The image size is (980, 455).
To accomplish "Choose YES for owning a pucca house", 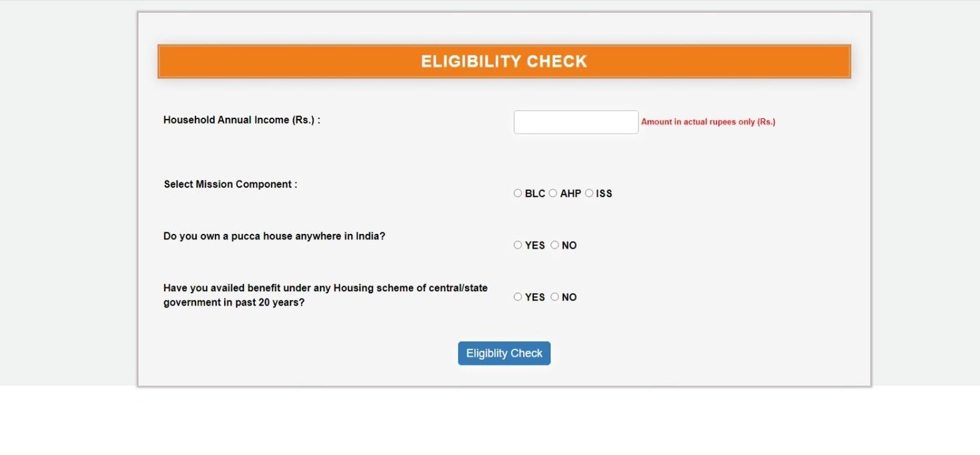I will pyautogui.click(x=518, y=245).
